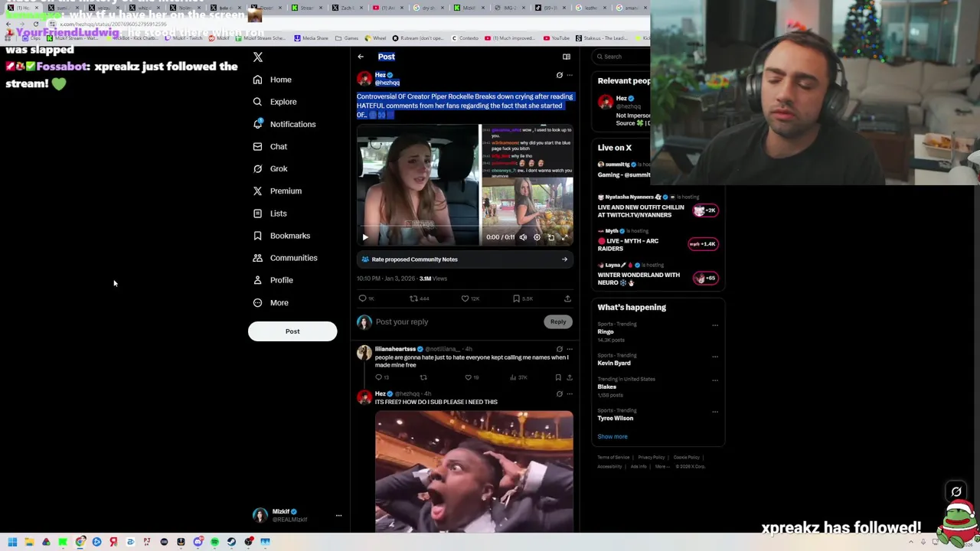Image resolution: width=980 pixels, height=551 pixels.
Task: Click the white Post button
Action: (292, 331)
